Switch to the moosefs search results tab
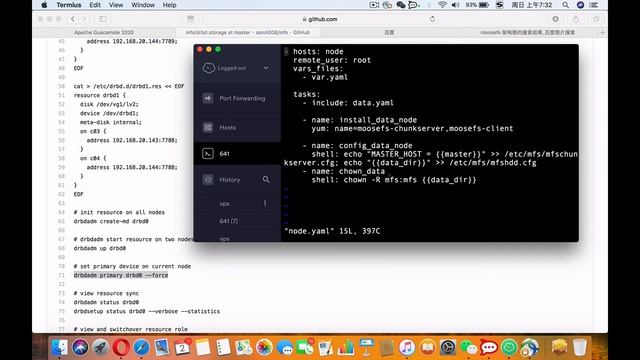This screenshot has width=640, height=360. click(x=528, y=32)
